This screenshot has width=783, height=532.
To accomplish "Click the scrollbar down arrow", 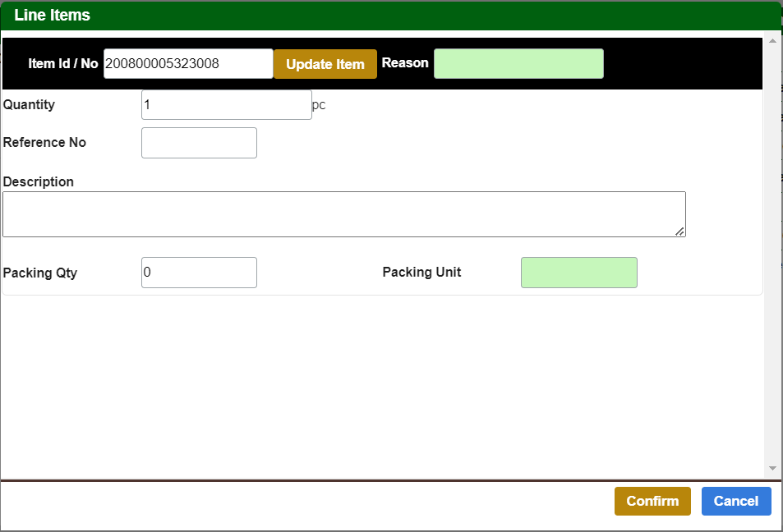I will (773, 468).
